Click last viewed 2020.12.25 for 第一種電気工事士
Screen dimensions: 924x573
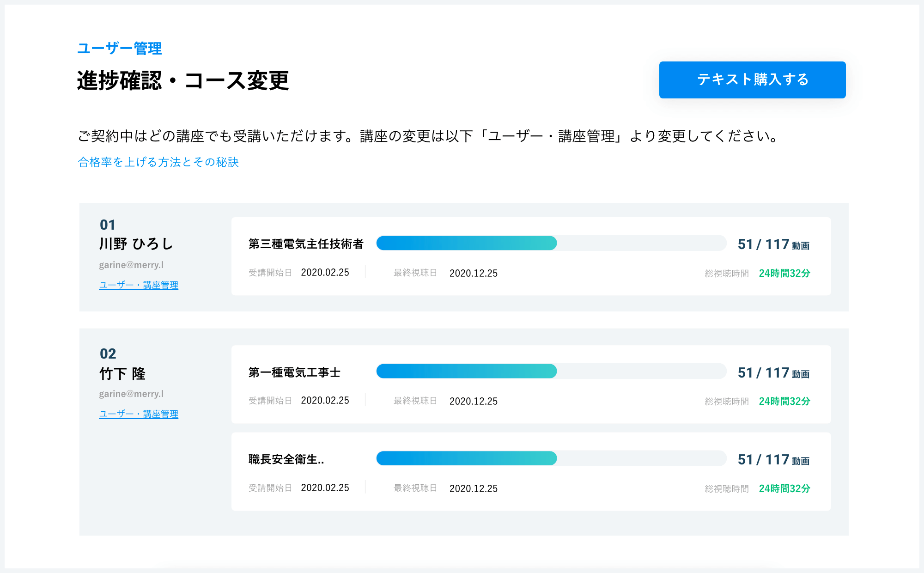(x=474, y=401)
